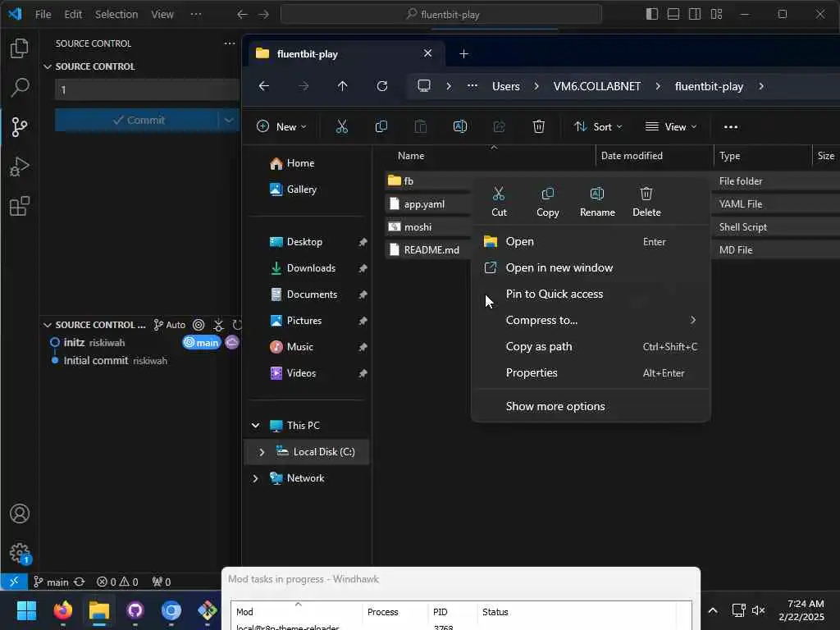Click Cut in the context menu
Screen dimensions: 840x630
coord(499,202)
